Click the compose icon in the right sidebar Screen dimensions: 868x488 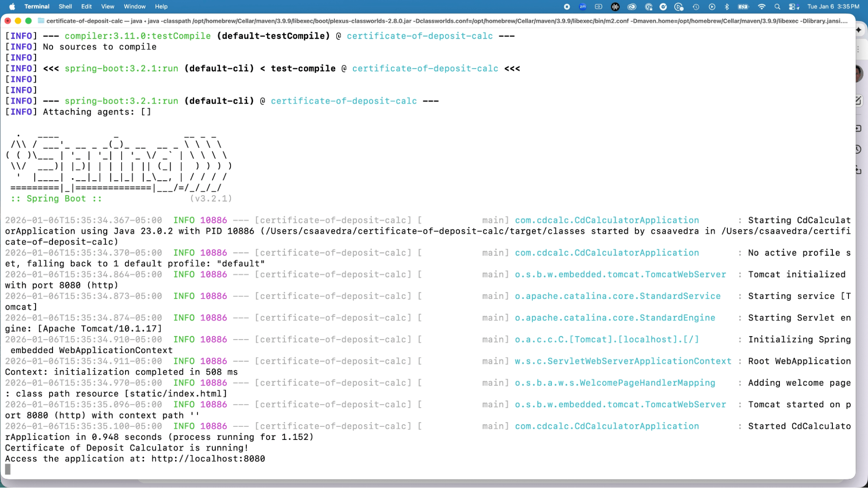point(859,100)
